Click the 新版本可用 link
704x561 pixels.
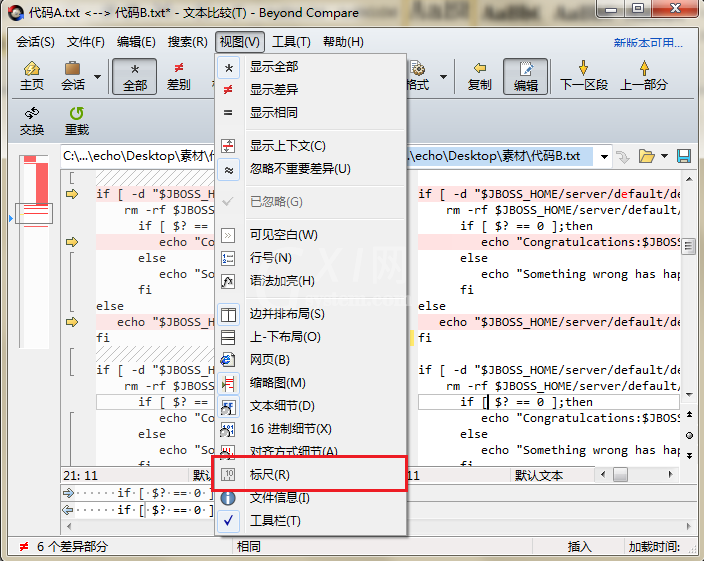pos(648,43)
